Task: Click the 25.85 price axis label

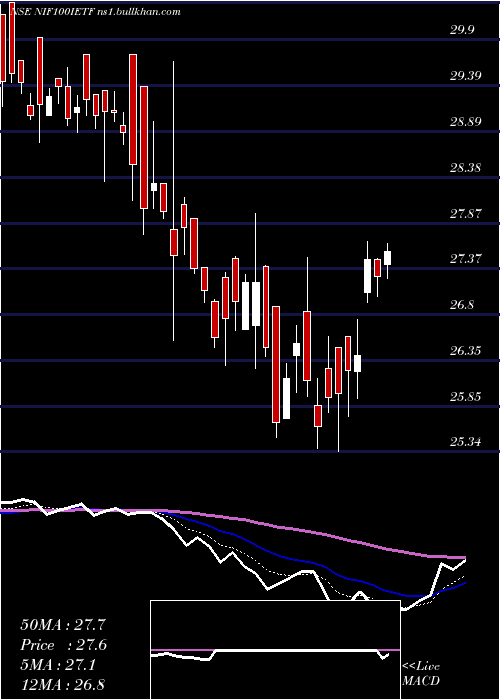Action: pos(466,396)
